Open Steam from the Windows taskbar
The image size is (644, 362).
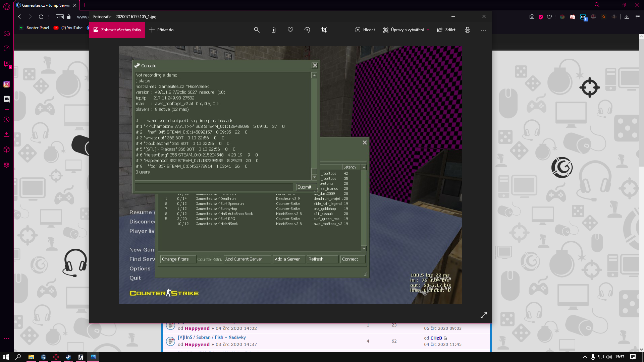tap(68, 357)
